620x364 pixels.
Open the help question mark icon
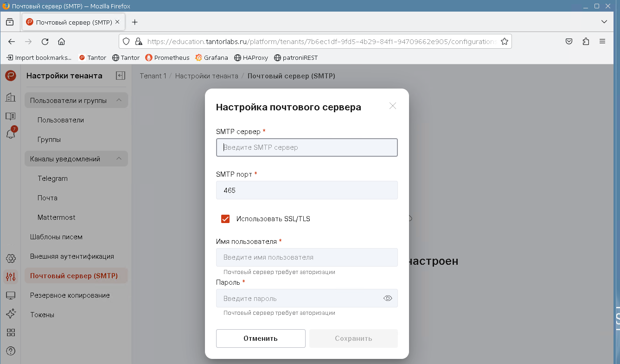coord(10,351)
